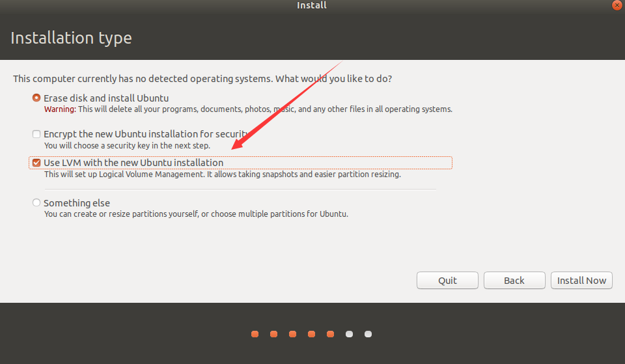Click the Installation type heading
This screenshot has width=625, height=364.
71,38
